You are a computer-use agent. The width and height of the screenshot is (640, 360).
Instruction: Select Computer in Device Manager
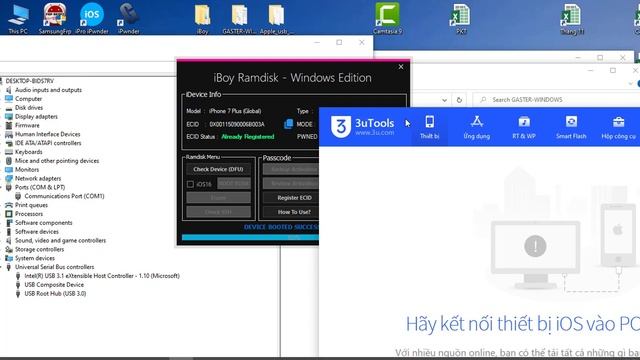pyautogui.click(x=29, y=99)
